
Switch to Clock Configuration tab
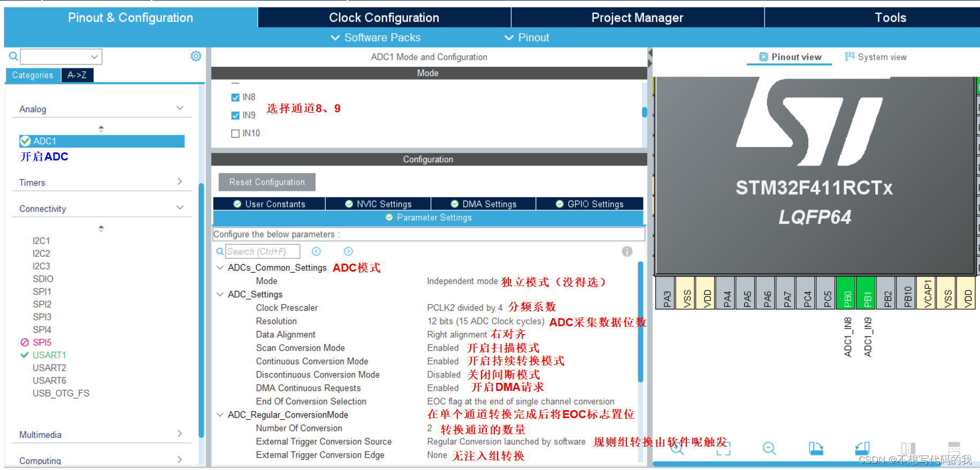(384, 17)
